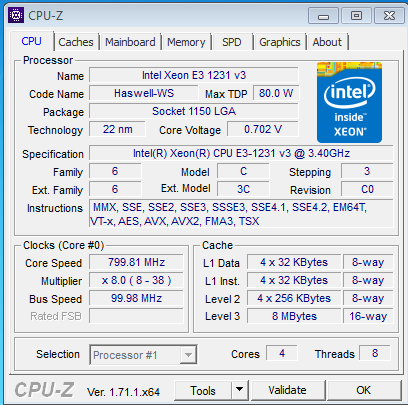Click the Core Voltage value '0.702 V'
The height and width of the screenshot is (405, 408).
[263, 129]
